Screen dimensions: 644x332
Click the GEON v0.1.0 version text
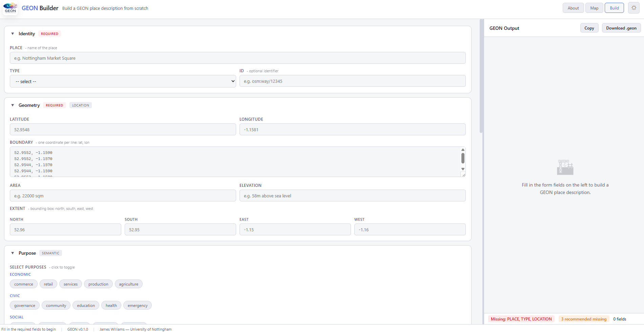pos(78,329)
